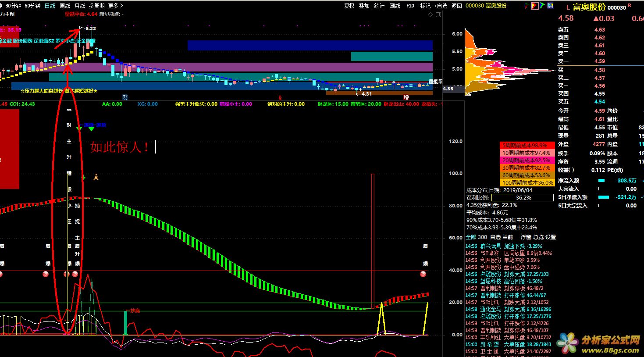Click the 增 marker on the chart
The width and height of the screenshot is (644, 357).
[x=406, y=97]
